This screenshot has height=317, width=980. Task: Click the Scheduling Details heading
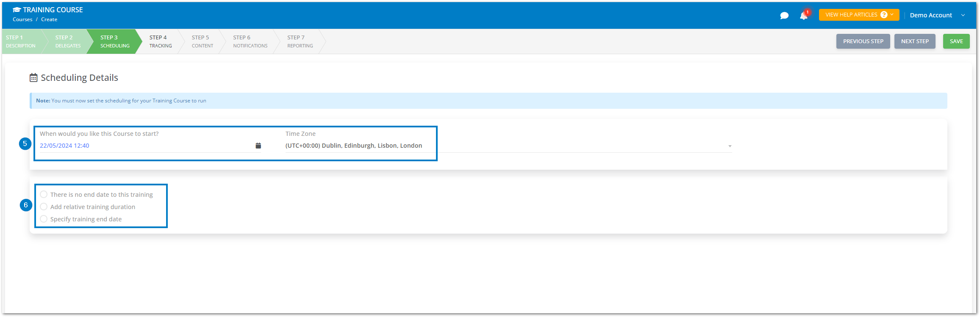[x=79, y=77]
